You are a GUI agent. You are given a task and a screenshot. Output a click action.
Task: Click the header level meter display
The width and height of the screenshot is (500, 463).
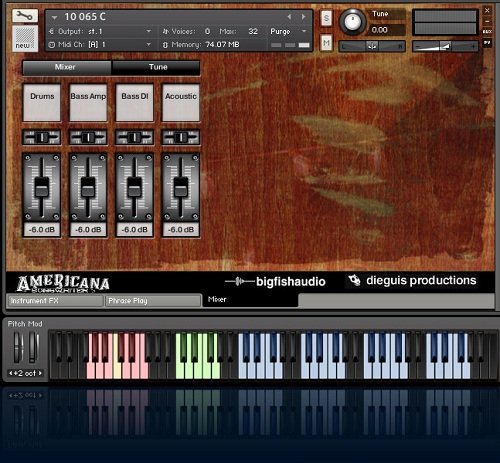[x=445, y=22]
